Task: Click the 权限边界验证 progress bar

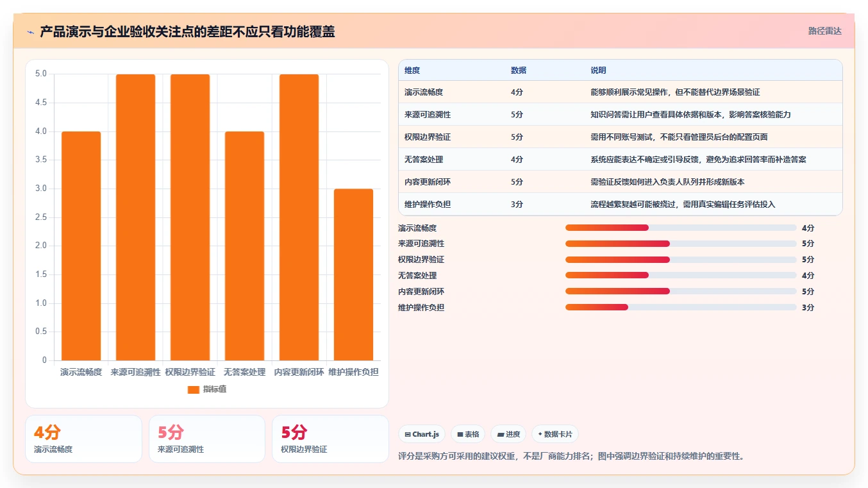Action: tap(681, 260)
